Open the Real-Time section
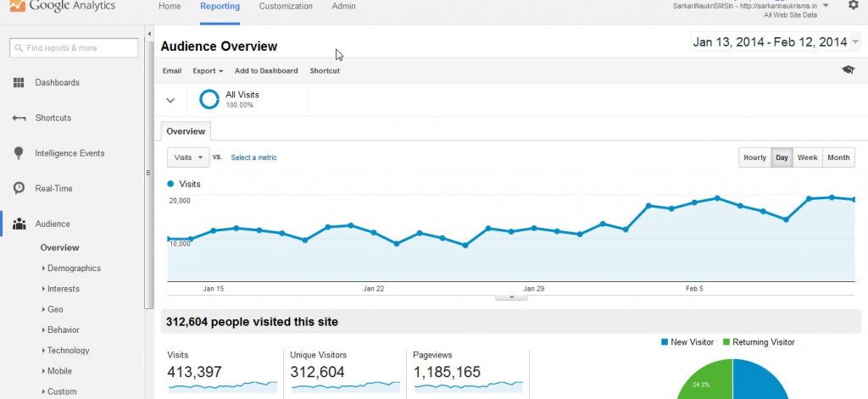This screenshot has width=868, height=399. pos(53,188)
